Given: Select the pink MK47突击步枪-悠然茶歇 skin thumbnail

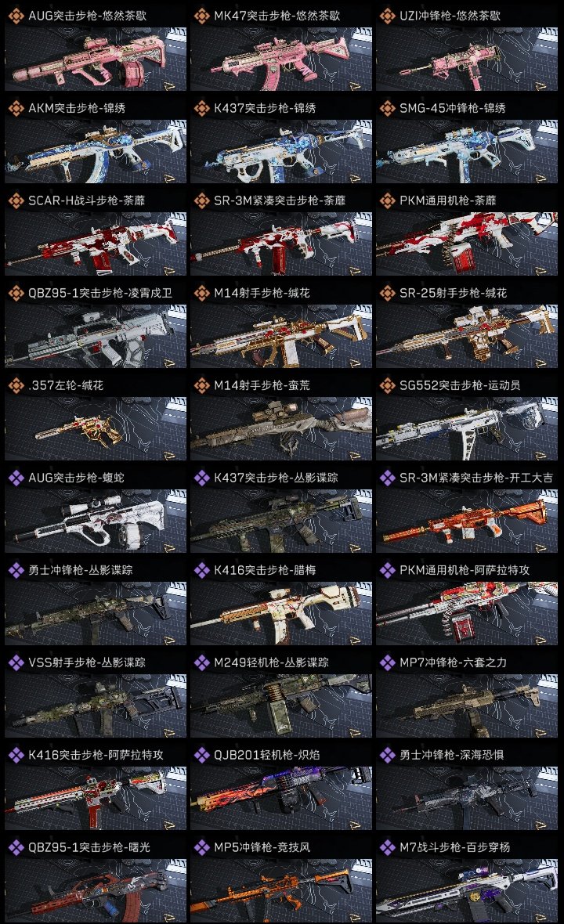Looking at the screenshot, I should pos(281,59).
